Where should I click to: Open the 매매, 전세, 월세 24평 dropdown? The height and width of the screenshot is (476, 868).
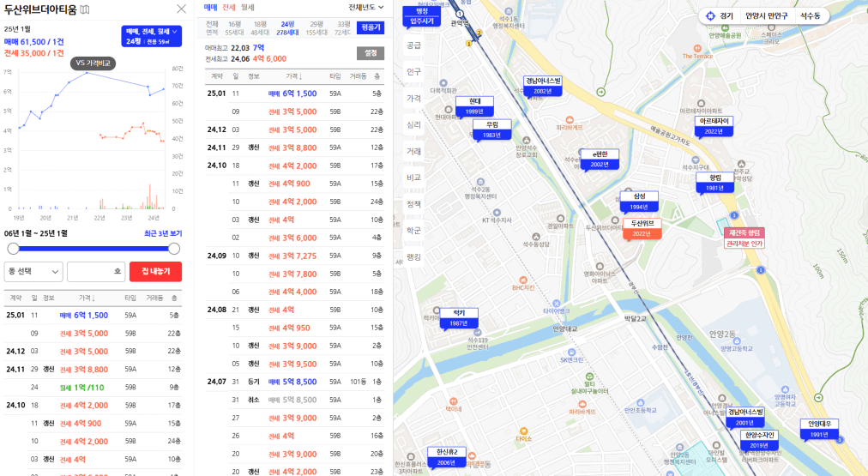(150, 36)
